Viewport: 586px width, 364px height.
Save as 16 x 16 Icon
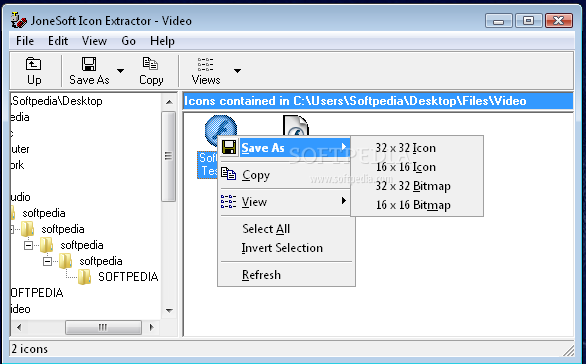tap(417, 167)
